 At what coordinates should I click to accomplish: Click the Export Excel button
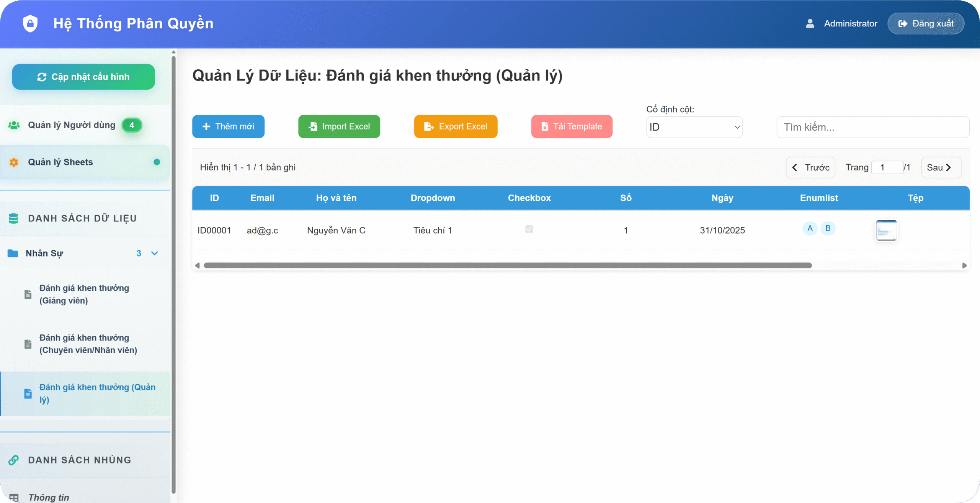click(x=456, y=126)
